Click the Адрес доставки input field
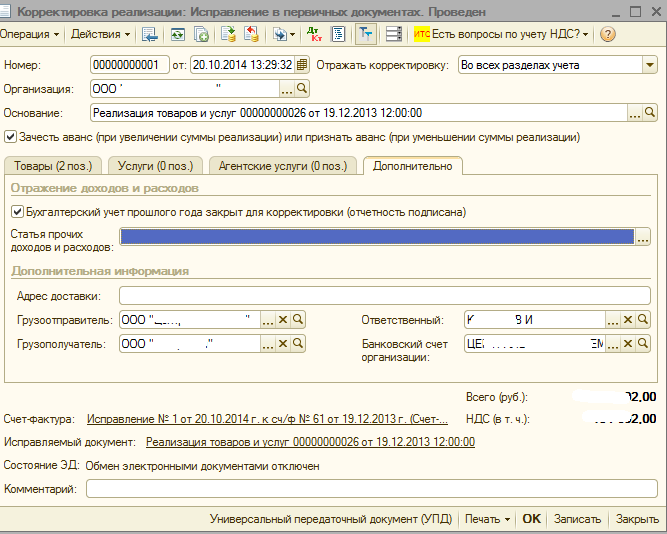 [x=384, y=295]
